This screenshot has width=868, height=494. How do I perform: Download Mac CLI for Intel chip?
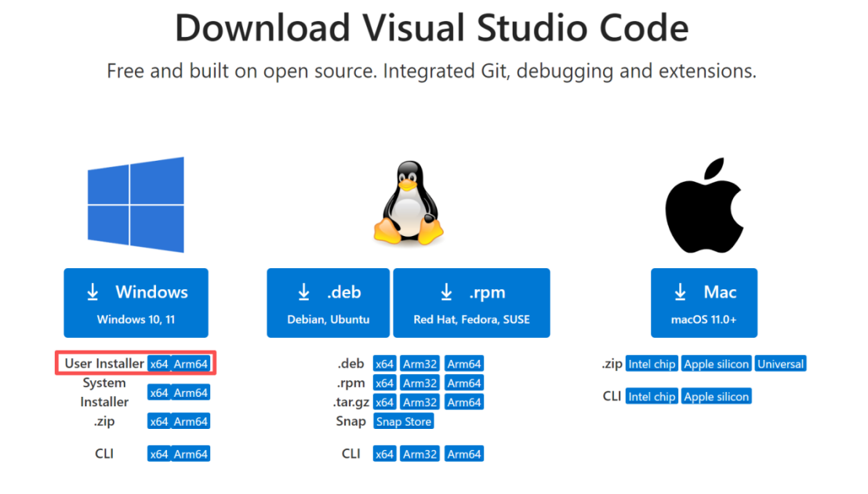pyautogui.click(x=652, y=397)
